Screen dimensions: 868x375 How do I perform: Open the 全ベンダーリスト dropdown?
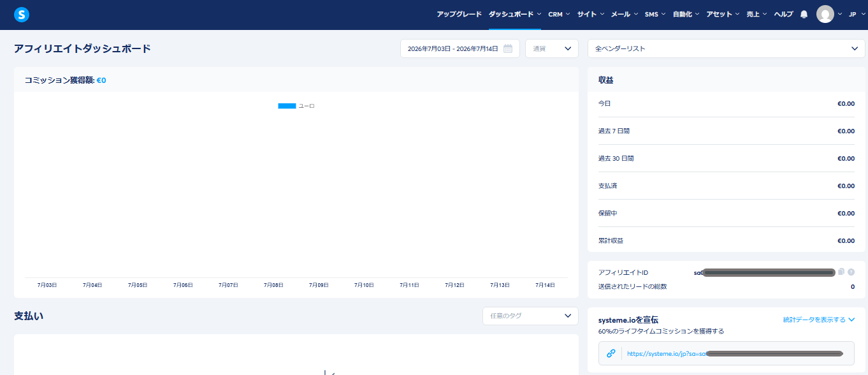tap(726, 48)
